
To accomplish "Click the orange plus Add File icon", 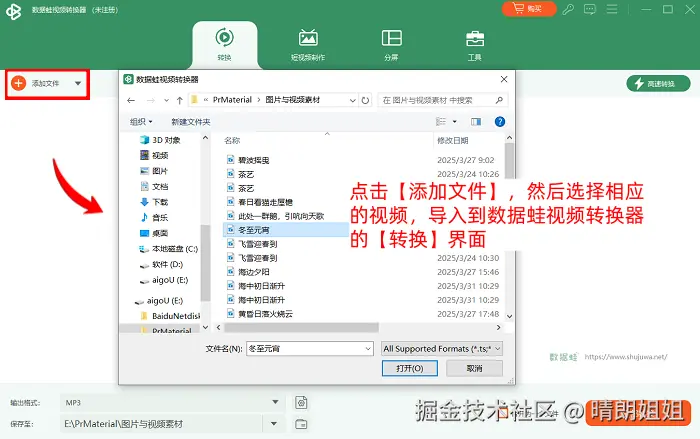I will (x=18, y=83).
